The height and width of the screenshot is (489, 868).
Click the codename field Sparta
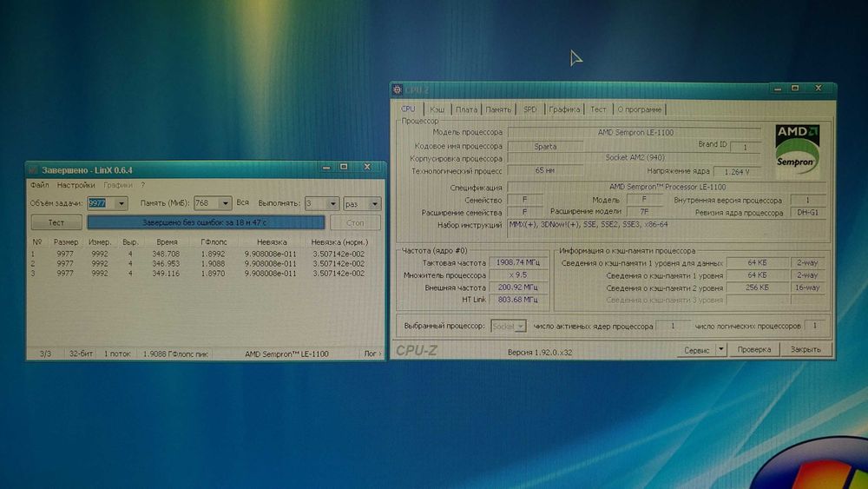[x=545, y=146]
